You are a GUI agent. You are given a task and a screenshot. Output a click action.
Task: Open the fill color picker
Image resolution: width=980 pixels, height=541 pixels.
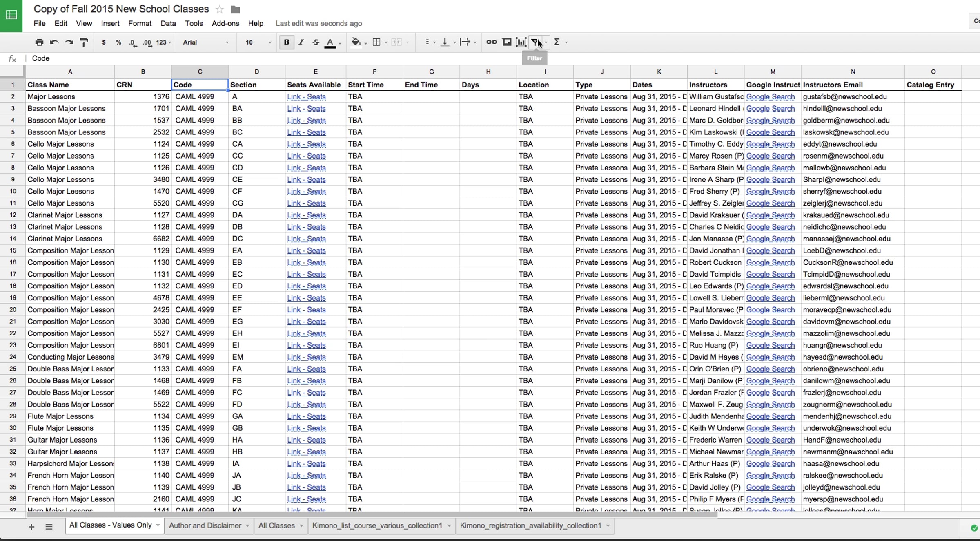pos(356,42)
